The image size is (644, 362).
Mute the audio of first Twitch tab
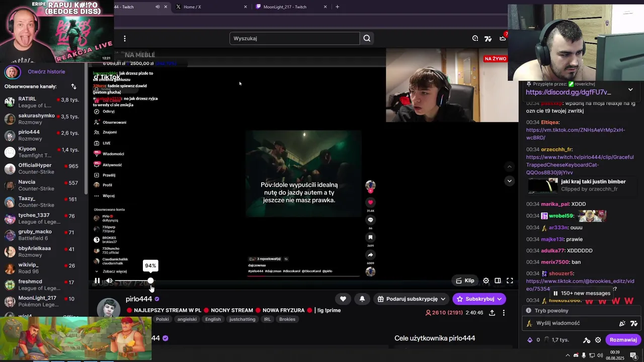[x=157, y=7]
